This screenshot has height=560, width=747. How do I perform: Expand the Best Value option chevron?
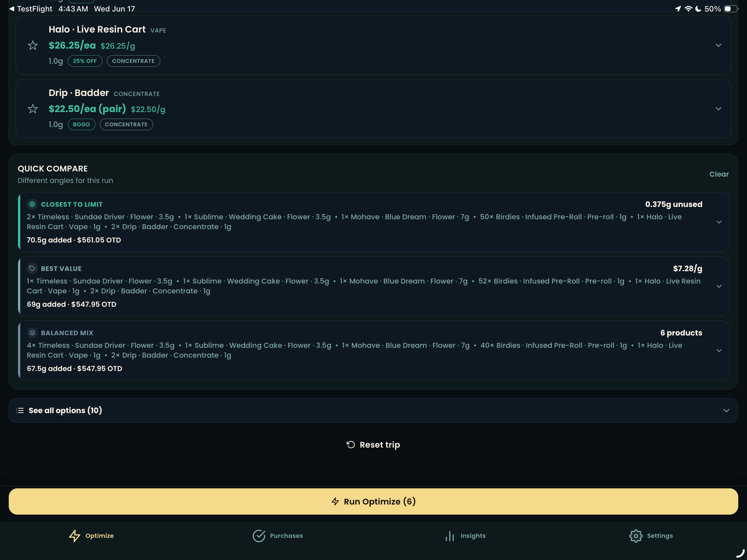pos(719,286)
